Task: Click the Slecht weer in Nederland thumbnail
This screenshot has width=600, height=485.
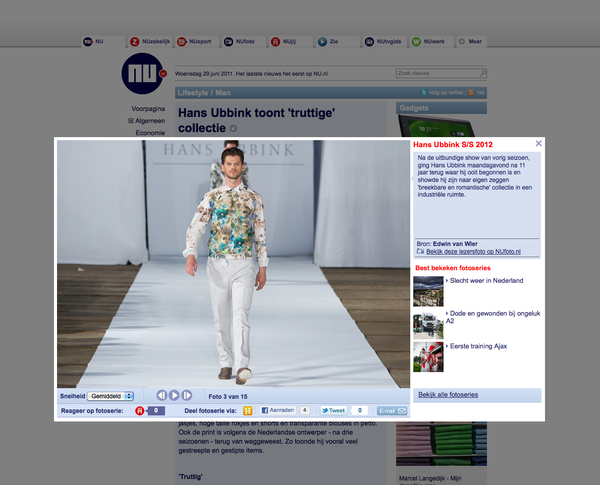Action: (428, 291)
